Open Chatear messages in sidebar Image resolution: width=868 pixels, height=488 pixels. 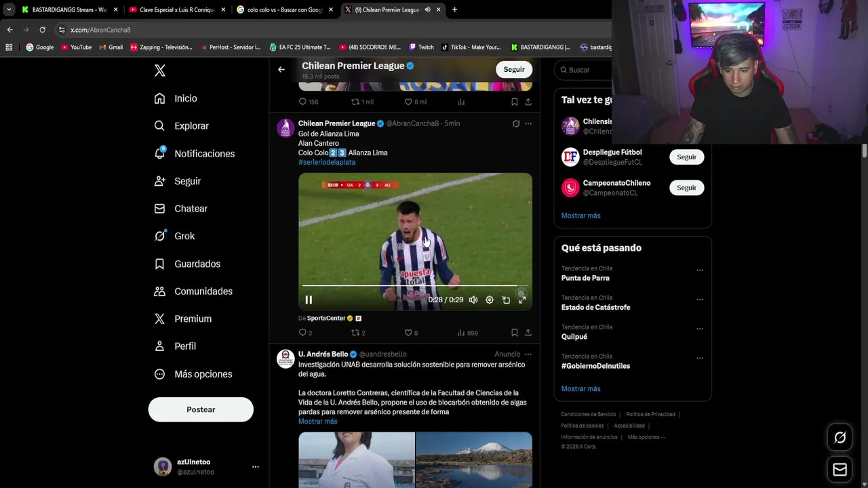(x=180, y=209)
